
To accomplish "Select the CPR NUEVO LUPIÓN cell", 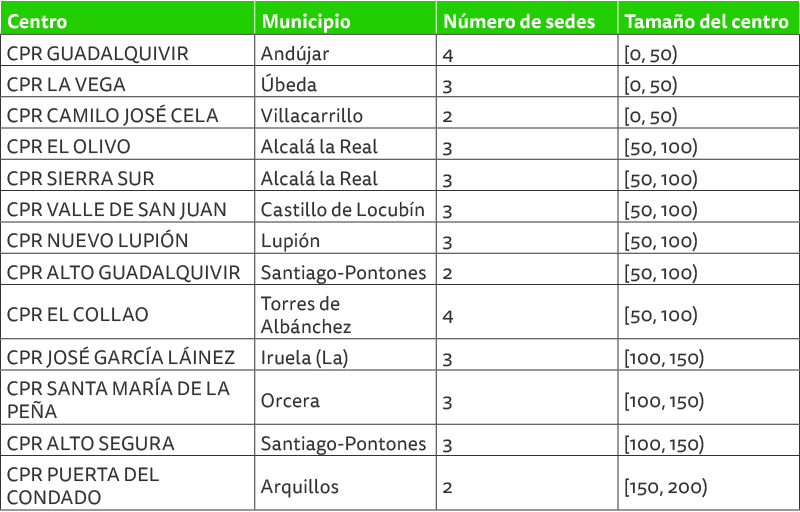I will [128, 238].
